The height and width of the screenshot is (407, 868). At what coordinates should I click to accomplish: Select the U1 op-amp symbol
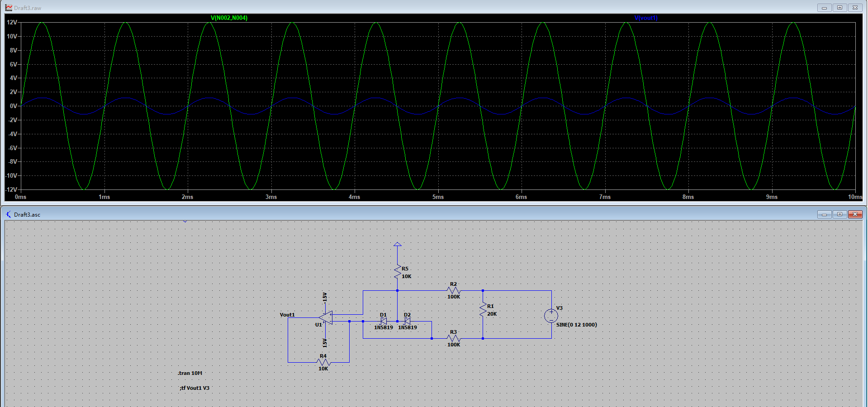coord(326,317)
